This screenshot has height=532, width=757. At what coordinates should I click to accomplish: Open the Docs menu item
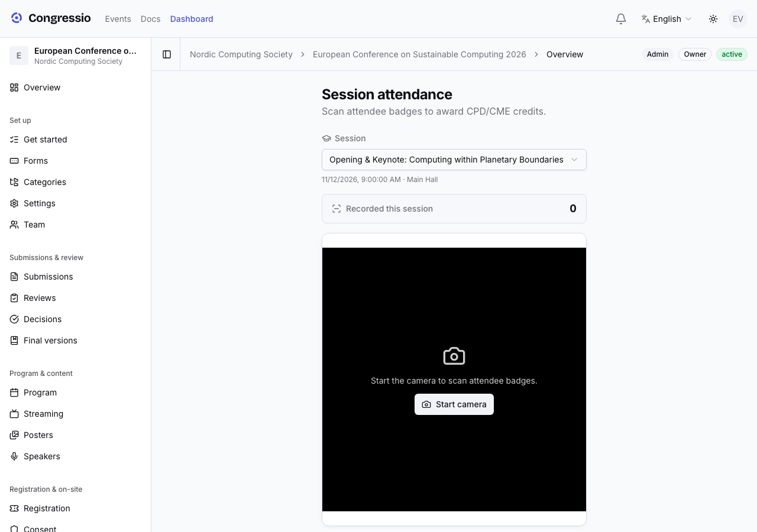point(150,19)
